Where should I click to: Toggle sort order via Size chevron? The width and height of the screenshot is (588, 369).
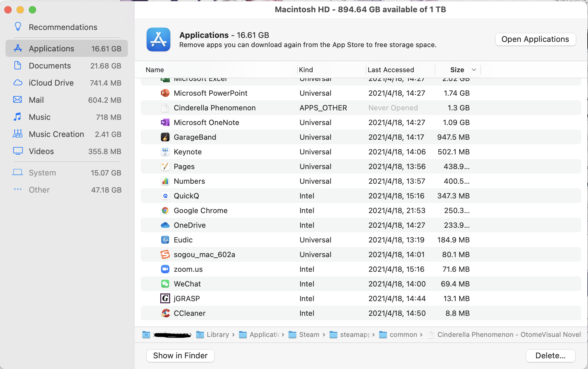[x=474, y=70]
